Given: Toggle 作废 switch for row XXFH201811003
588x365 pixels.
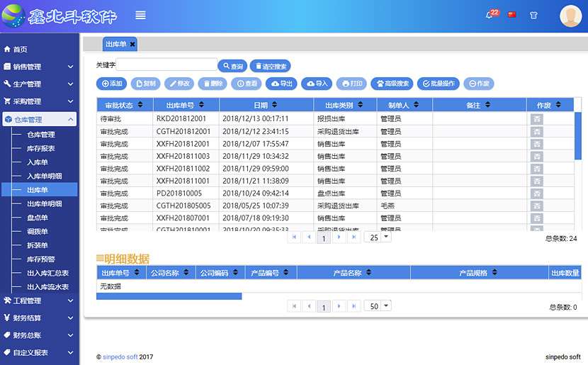Looking at the screenshot, I should tap(536, 157).
